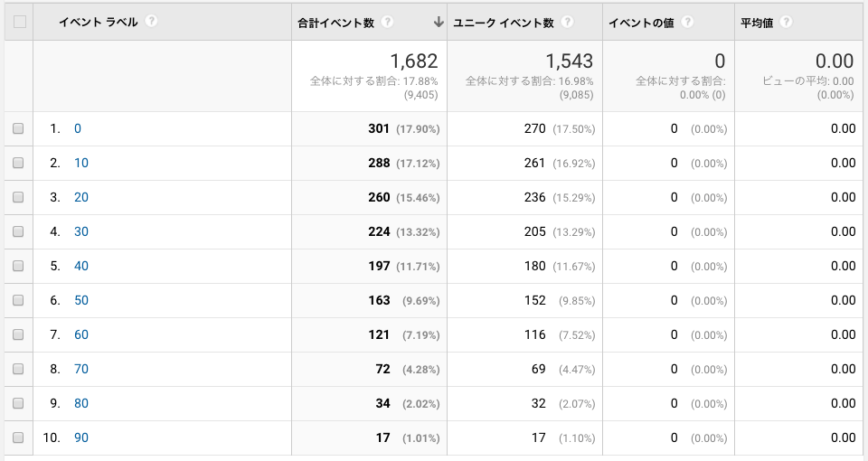Image resolution: width=868 pixels, height=461 pixels.
Task: Click the イベント ラベル column header
Action: click(x=99, y=22)
